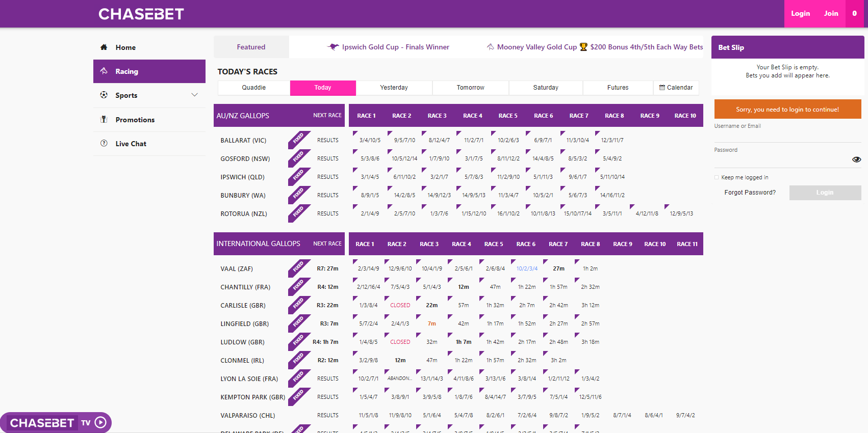
Task: Open the Tomorrow races tab
Action: [471, 88]
